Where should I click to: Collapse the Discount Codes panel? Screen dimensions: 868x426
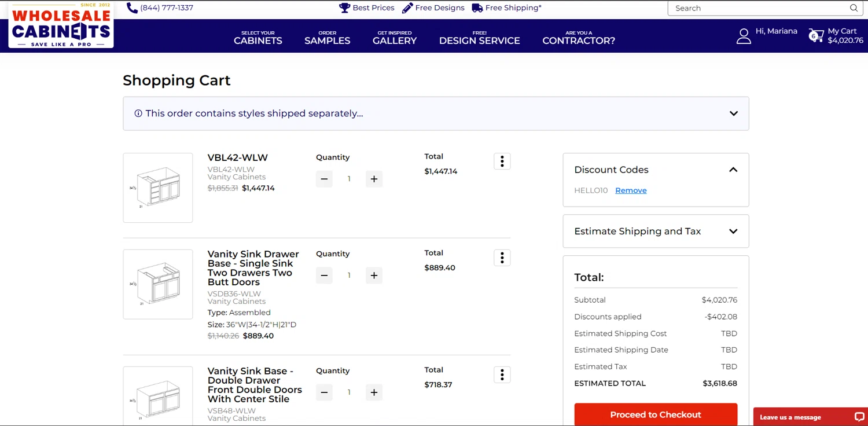coord(733,170)
